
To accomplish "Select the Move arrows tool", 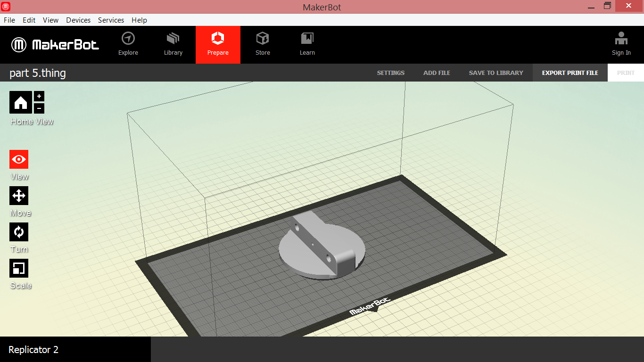I will 19,196.
